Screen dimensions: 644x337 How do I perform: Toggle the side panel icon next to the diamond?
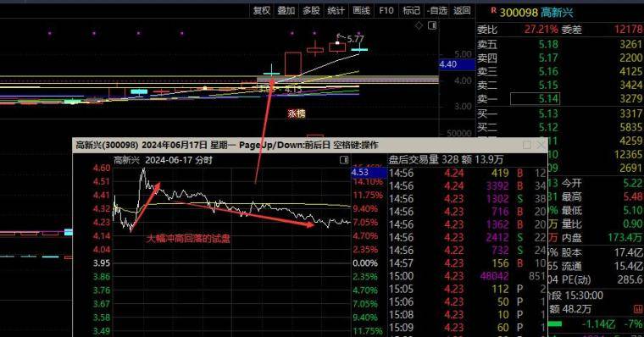[x=432, y=25]
